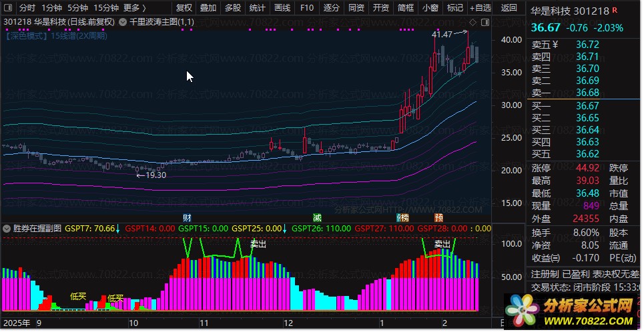Click the 卖五 price 36.72

coord(587,44)
